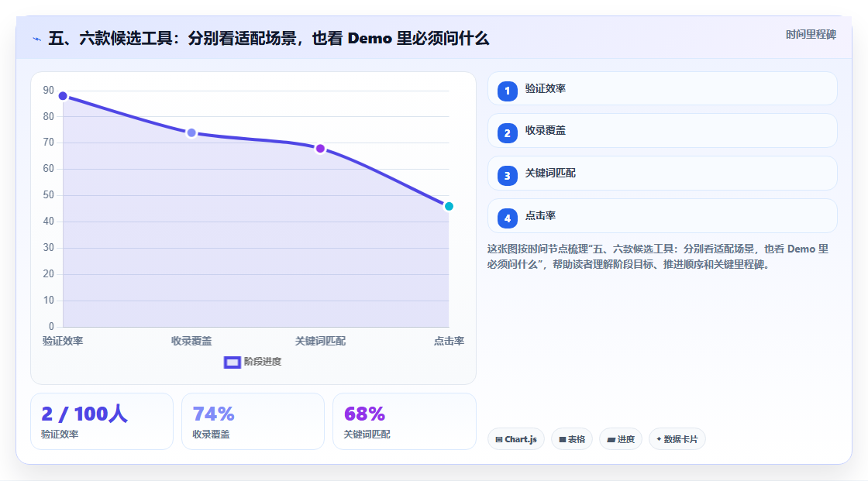The image size is (868, 481).
Task: Click the y-axis value 50
Action: [49, 195]
